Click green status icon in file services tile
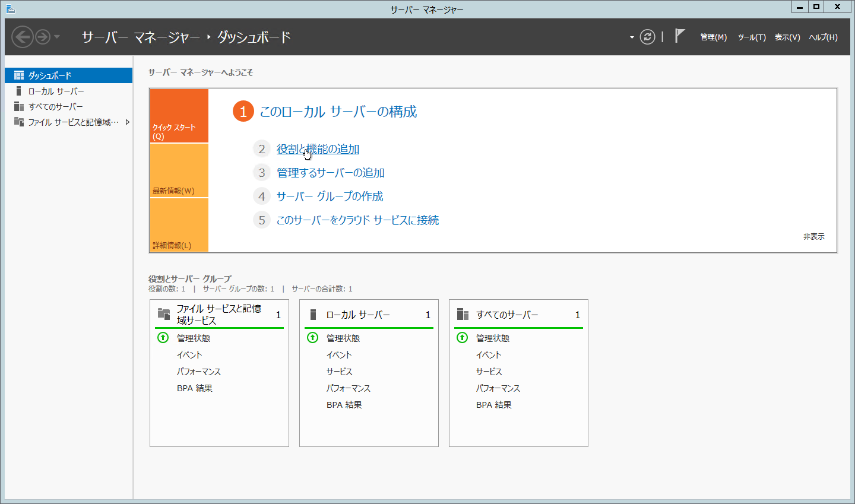The height and width of the screenshot is (504, 855). (x=163, y=338)
